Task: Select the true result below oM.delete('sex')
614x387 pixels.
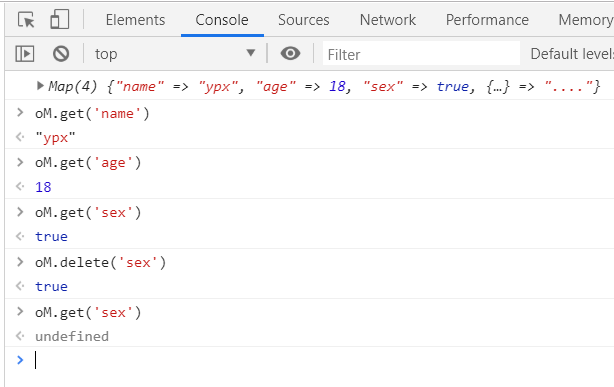Action: pos(51,286)
